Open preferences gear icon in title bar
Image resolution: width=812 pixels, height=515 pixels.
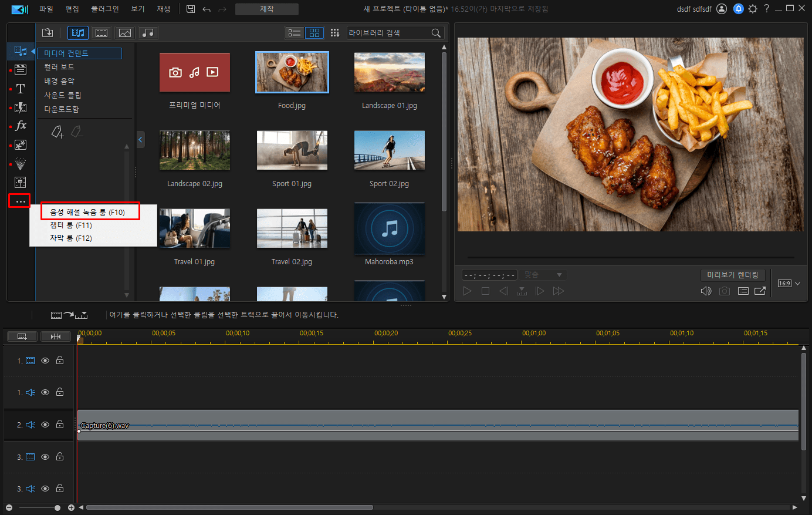[753, 9]
